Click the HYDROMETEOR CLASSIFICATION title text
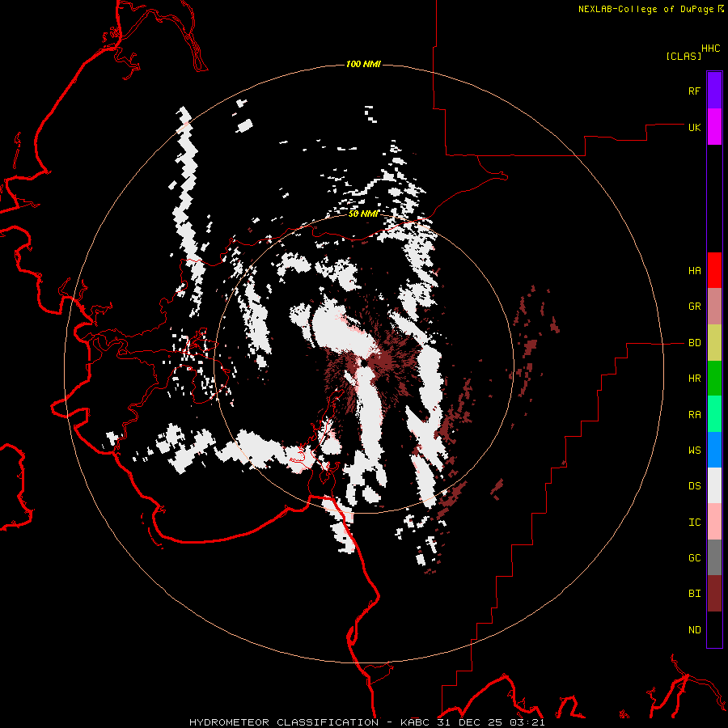The width and height of the screenshot is (728, 728). (x=284, y=722)
